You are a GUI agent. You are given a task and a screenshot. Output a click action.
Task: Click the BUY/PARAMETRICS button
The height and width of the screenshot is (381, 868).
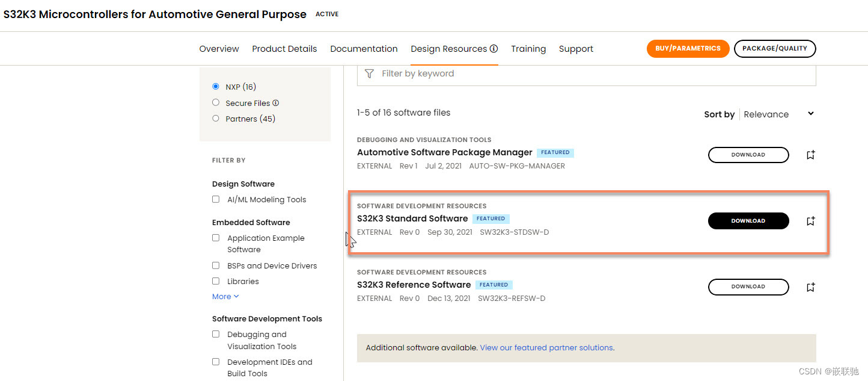click(688, 49)
